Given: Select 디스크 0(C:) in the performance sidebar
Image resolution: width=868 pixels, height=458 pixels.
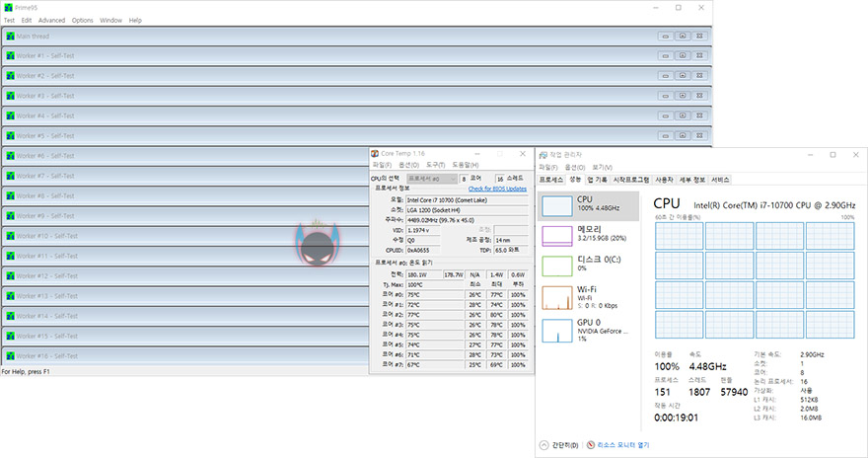Looking at the screenshot, I should 589,266.
